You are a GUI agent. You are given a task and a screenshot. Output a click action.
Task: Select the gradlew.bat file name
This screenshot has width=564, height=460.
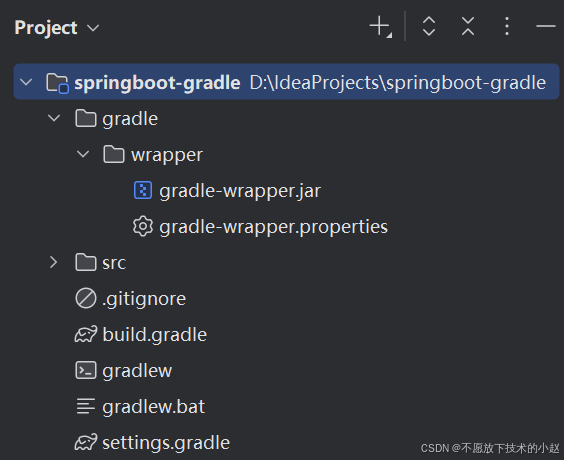tap(154, 407)
